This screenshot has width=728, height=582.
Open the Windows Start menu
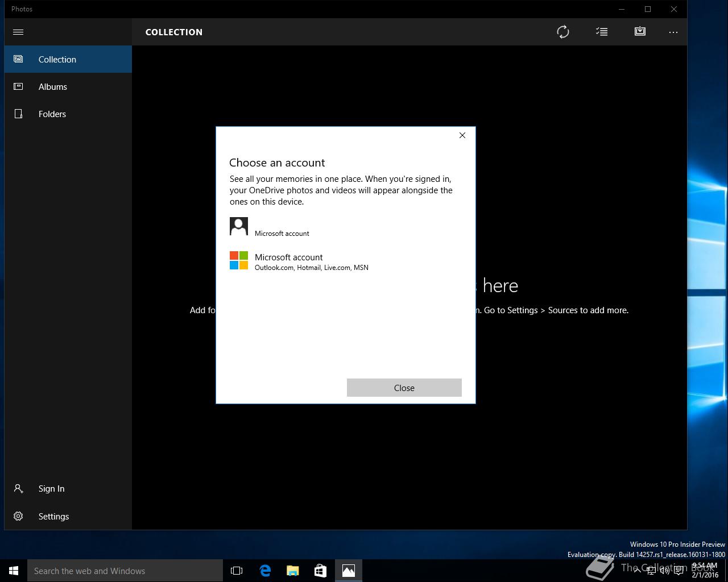pos(14,571)
